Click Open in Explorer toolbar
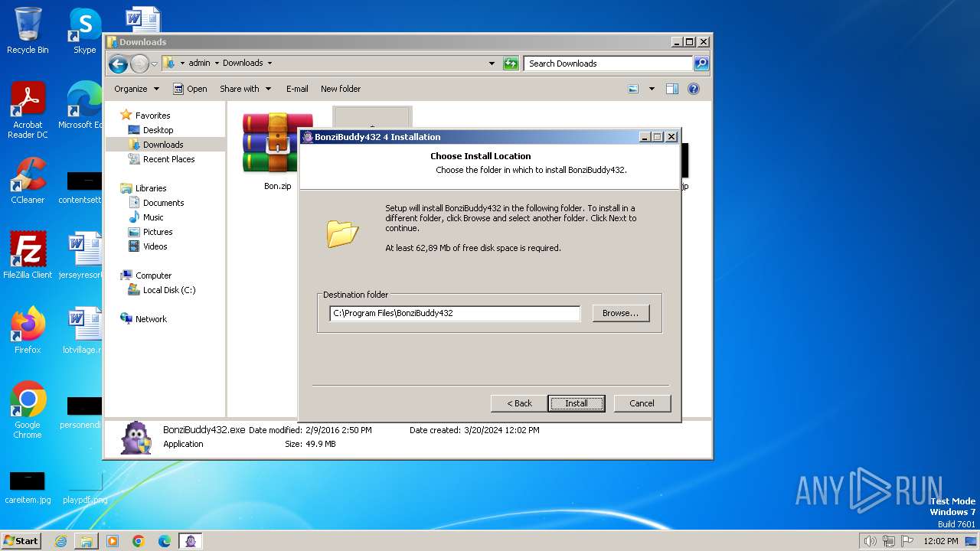This screenshot has height=551, width=980. click(x=190, y=89)
